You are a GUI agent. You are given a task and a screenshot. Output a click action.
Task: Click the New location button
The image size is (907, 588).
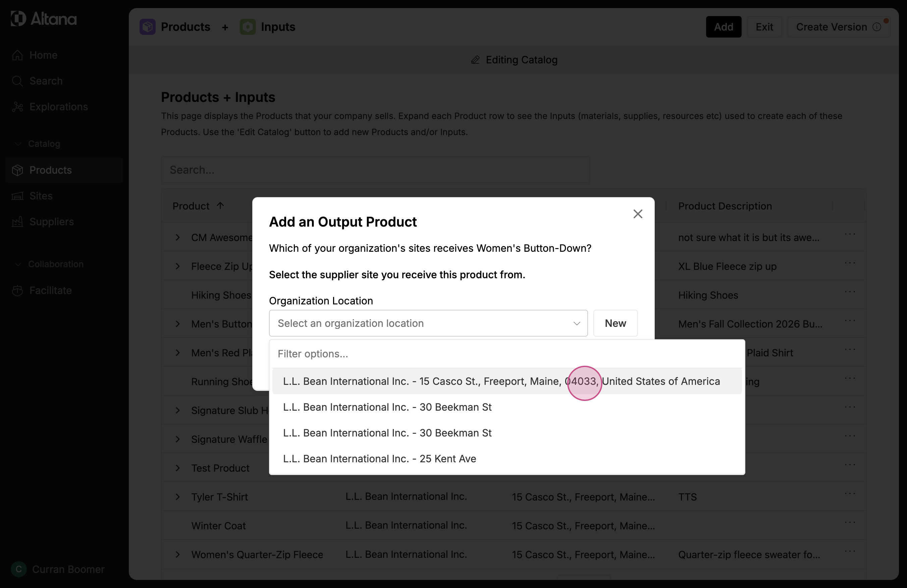(x=615, y=323)
